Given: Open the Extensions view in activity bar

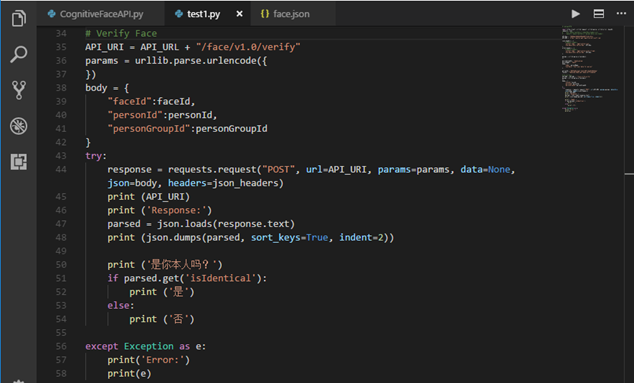Looking at the screenshot, I should click(19, 162).
